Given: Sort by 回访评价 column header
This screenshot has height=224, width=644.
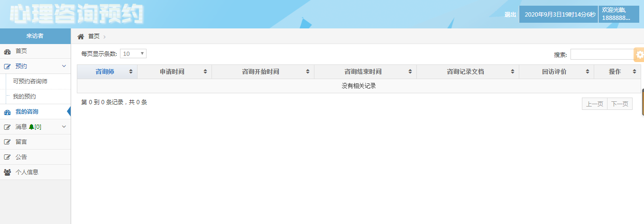Looking at the screenshot, I should 557,72.
